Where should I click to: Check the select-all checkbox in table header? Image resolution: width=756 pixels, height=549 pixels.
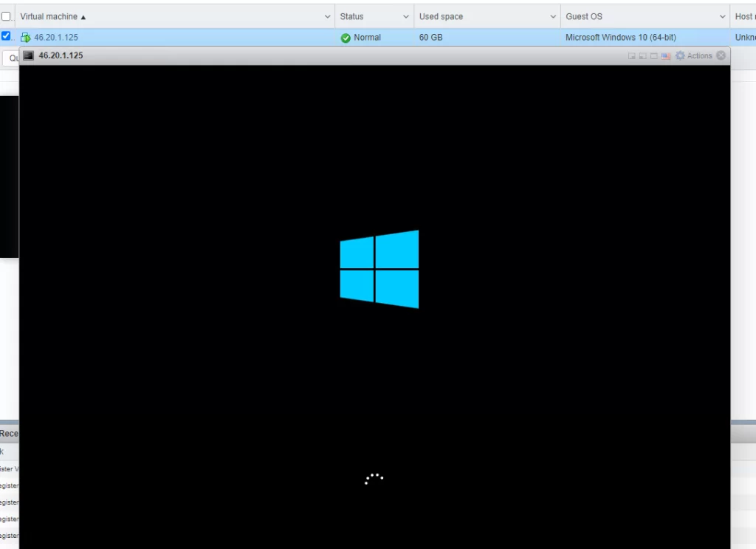pos(6,16)
